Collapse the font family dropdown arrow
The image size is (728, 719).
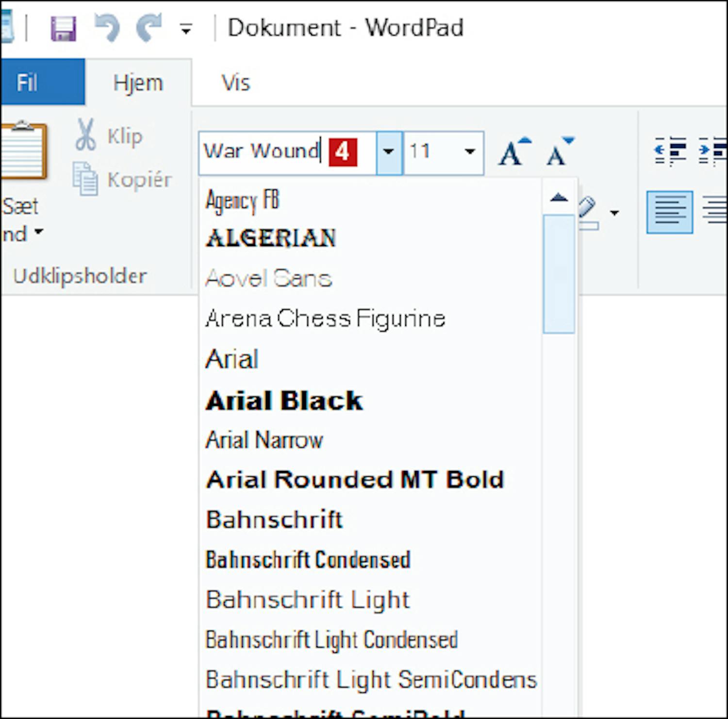(x=389, y=152)
